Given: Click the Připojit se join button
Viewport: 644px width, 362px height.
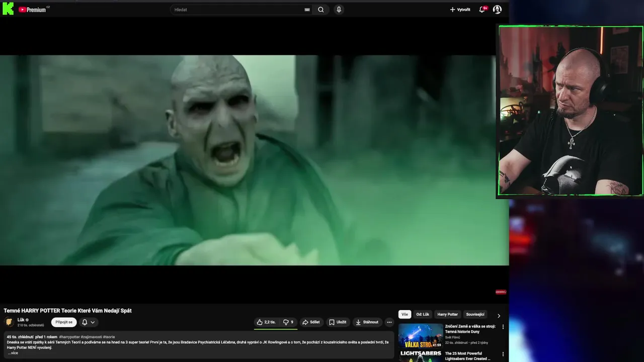Looking at the screenshot, I should coord(64,322).
